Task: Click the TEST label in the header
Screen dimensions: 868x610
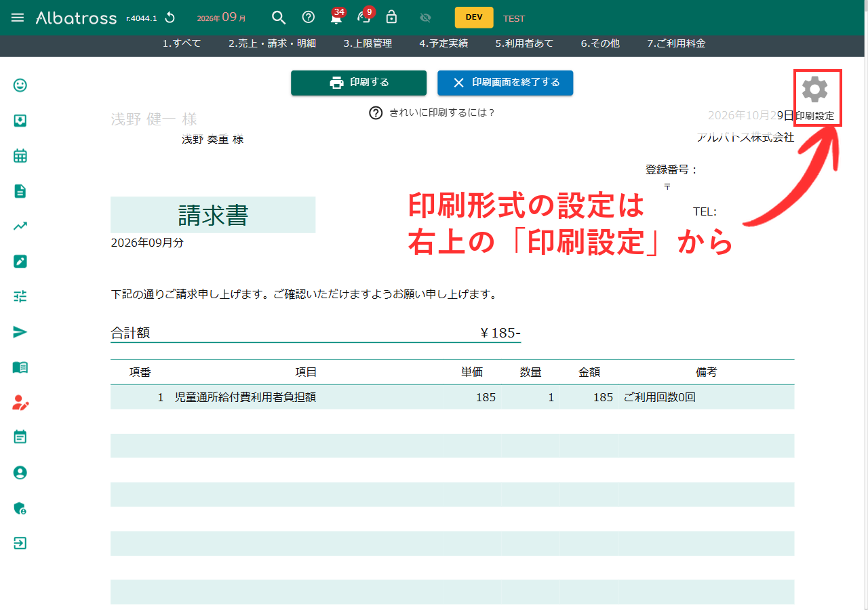Action: pos(514,18)
